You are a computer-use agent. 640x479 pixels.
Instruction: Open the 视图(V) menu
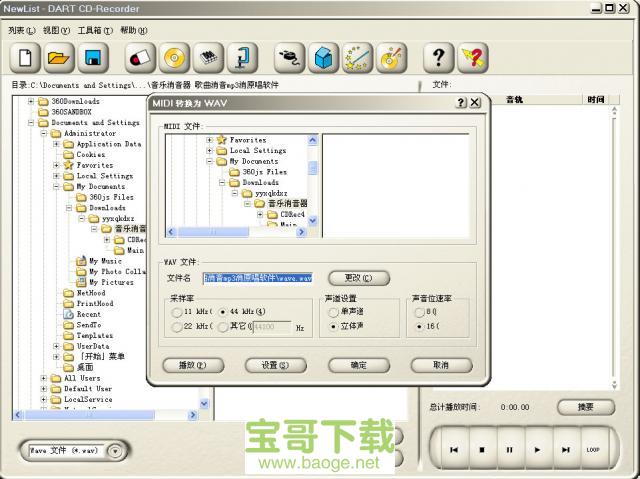coord(56,30)
